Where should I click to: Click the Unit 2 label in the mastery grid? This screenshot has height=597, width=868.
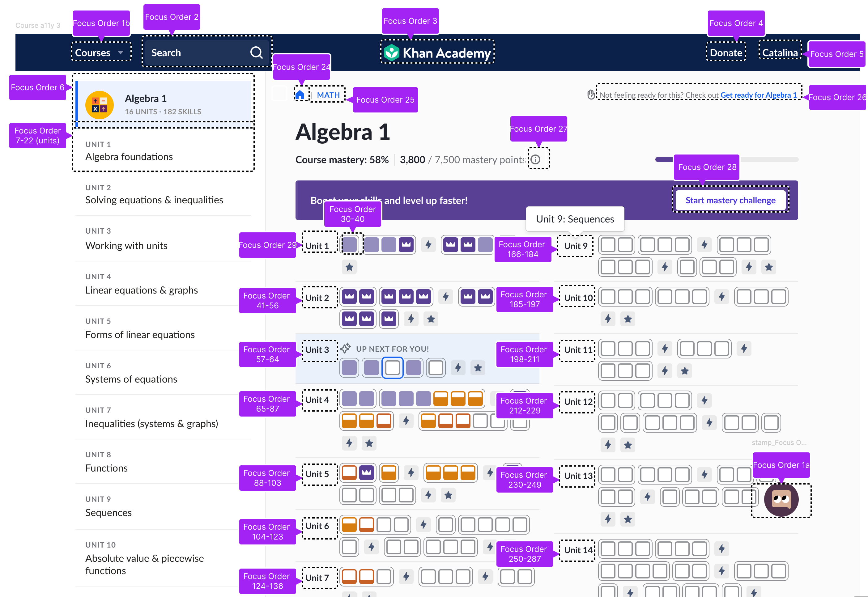coord(317,298)
